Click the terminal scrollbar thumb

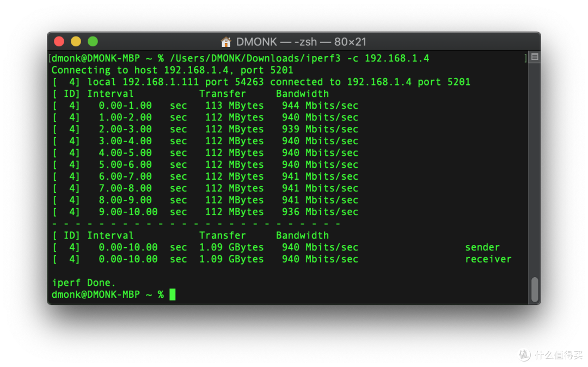(x=535, y=289)
